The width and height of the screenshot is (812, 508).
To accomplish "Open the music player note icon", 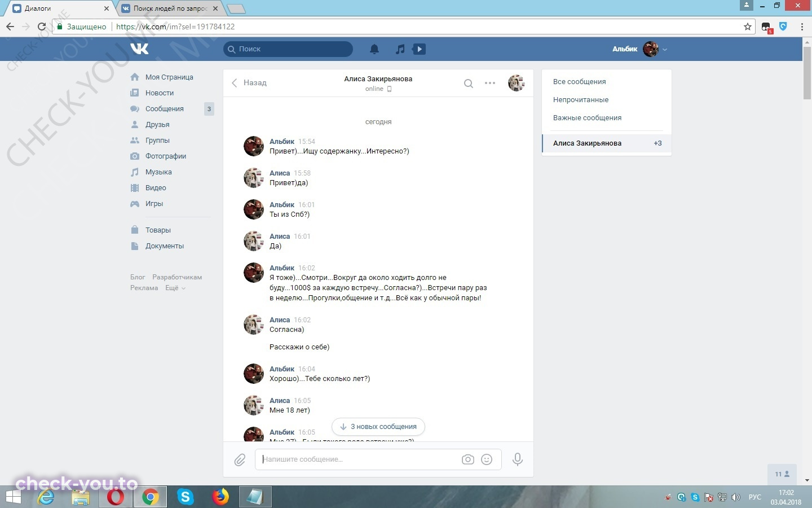I will pyautogui.click(x=400, y=49).
